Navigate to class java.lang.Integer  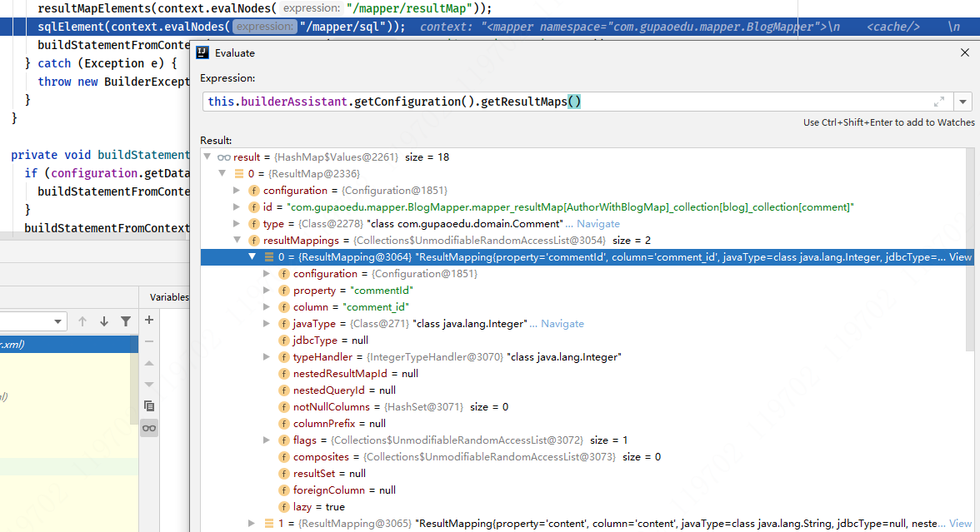[x=562, y=323]
